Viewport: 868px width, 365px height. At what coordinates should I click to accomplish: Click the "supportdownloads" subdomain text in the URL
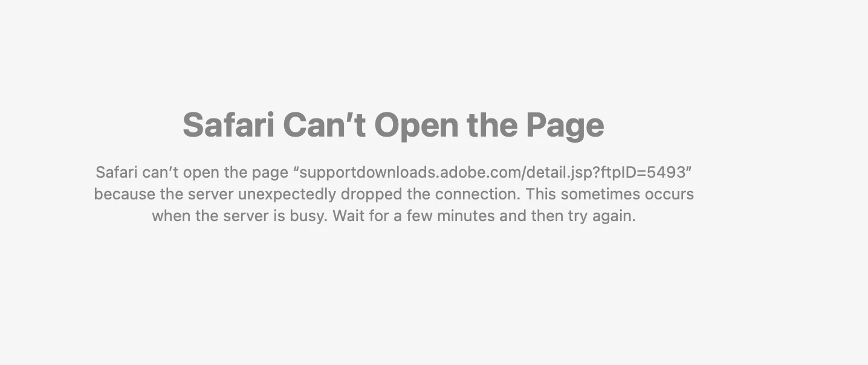(x=368, y=173)
